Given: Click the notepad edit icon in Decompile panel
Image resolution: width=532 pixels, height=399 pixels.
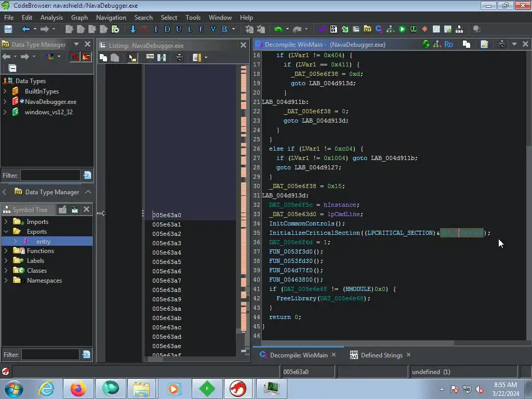Looking at the screenshot, I should (484, 44).
